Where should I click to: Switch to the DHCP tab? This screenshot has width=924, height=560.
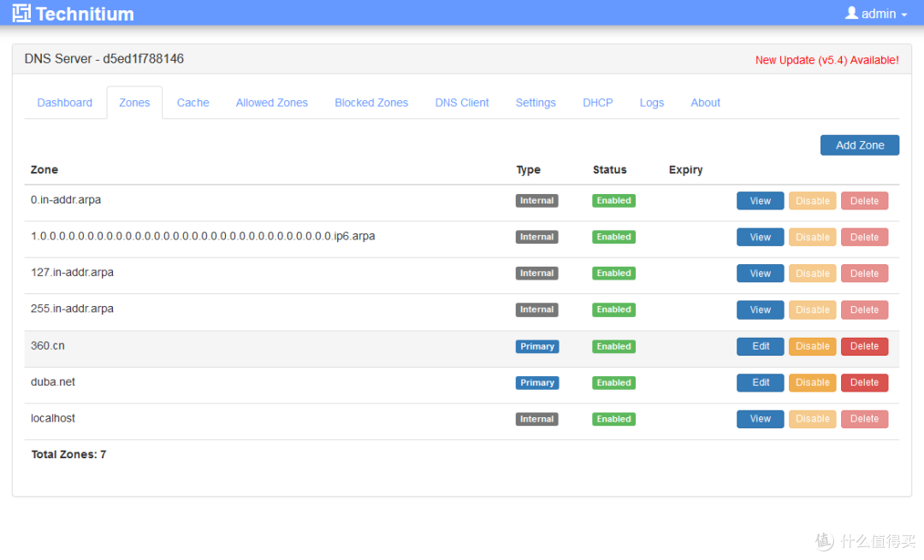597,103
